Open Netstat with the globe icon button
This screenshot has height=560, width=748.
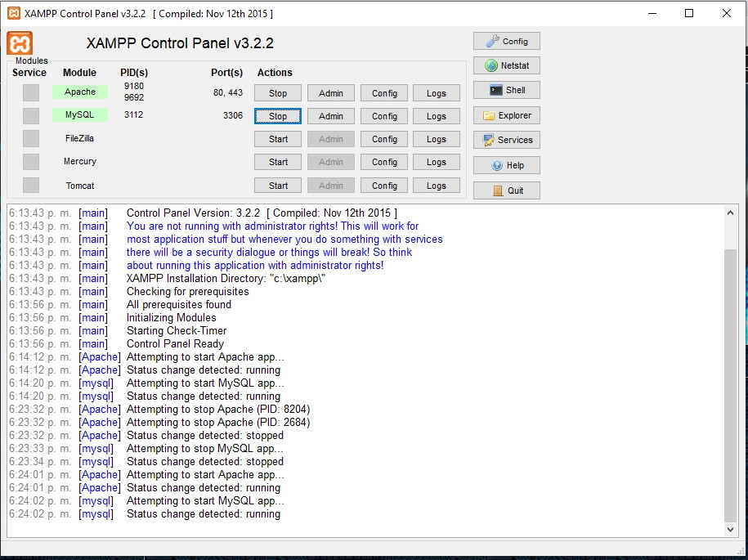pyautogui.click(x=506, y=65)
